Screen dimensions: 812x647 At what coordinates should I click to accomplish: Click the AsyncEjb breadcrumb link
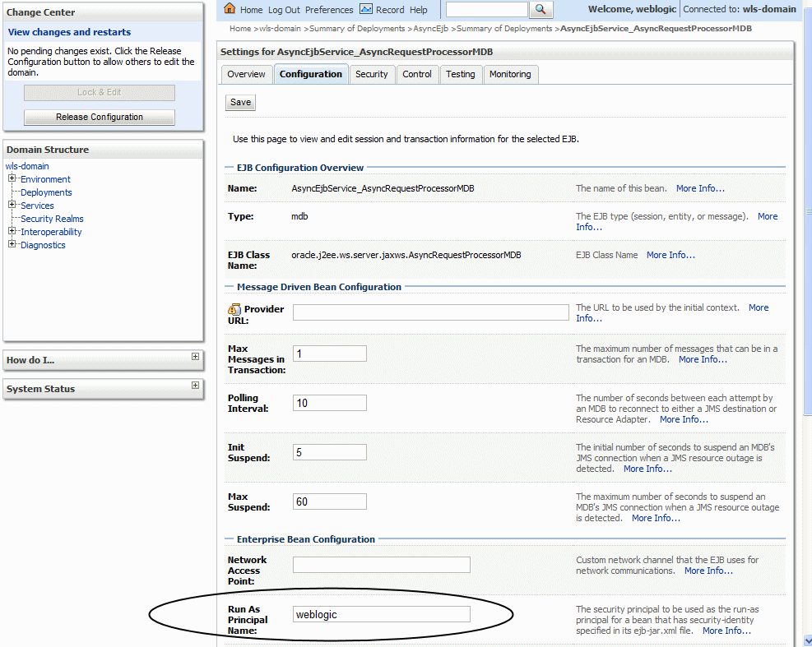[x=430, y=27]
